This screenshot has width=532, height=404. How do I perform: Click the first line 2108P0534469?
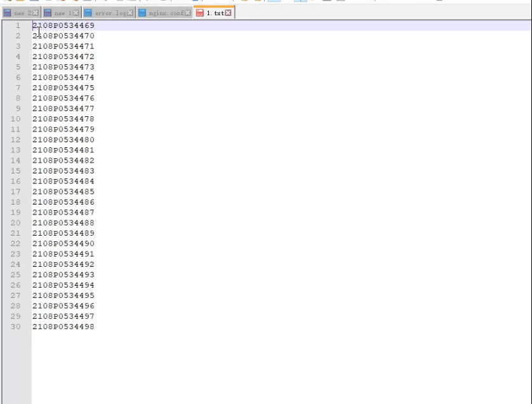[x=63, y=25]
